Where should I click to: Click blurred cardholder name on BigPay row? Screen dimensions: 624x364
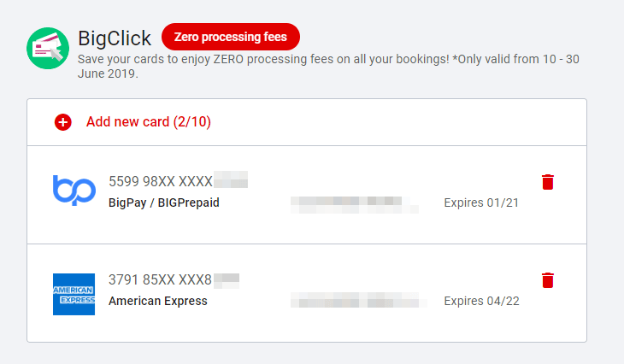pyautogui.click(x=354, y=203)
